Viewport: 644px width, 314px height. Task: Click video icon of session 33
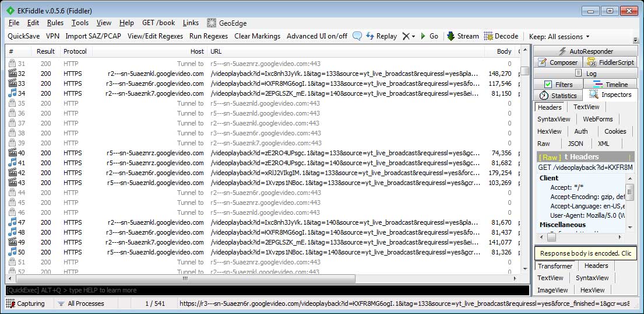point(12,83)
